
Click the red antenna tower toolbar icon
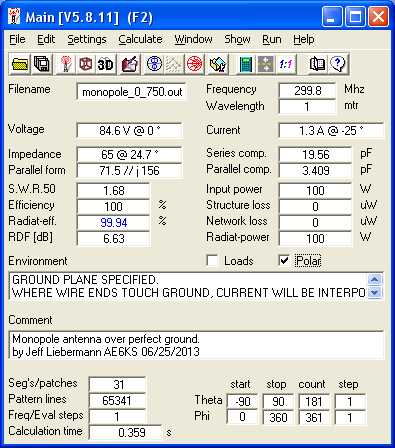click(66, 63)
